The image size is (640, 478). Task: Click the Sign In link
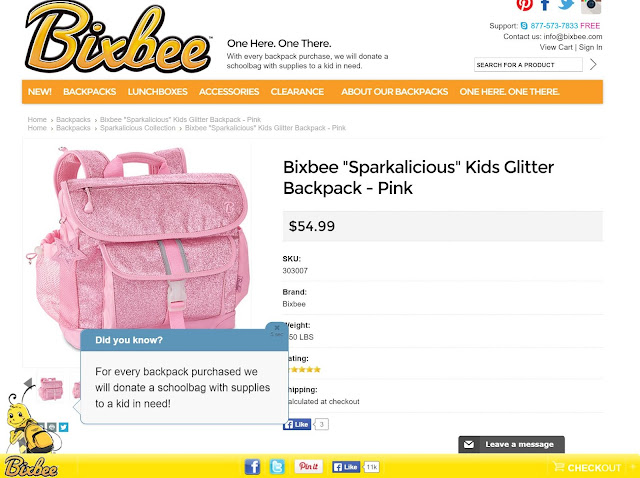coord(590,47)
